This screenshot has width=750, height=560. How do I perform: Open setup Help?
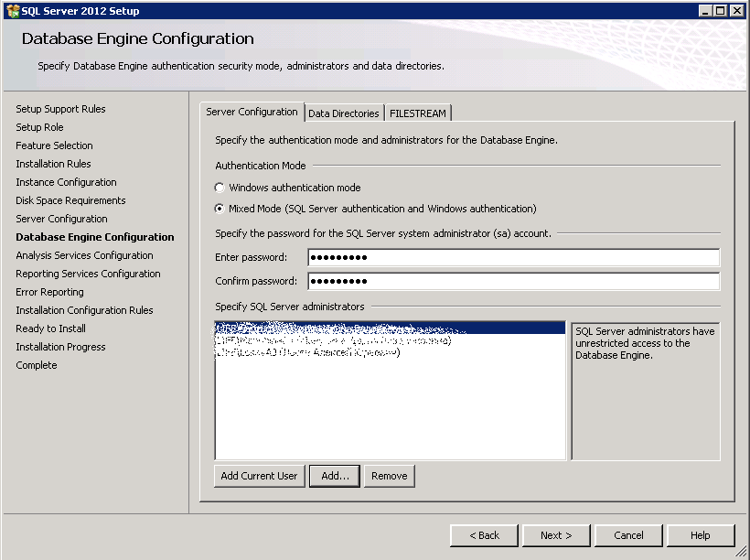(x=701, y=535)
